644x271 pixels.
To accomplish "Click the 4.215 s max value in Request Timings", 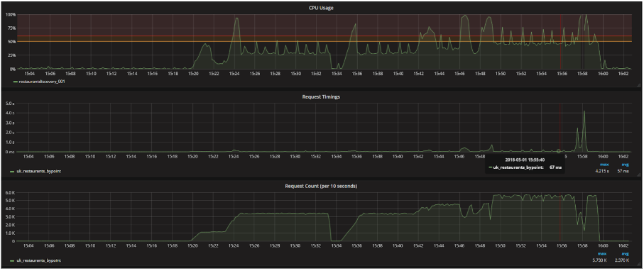I will [601, 171].
